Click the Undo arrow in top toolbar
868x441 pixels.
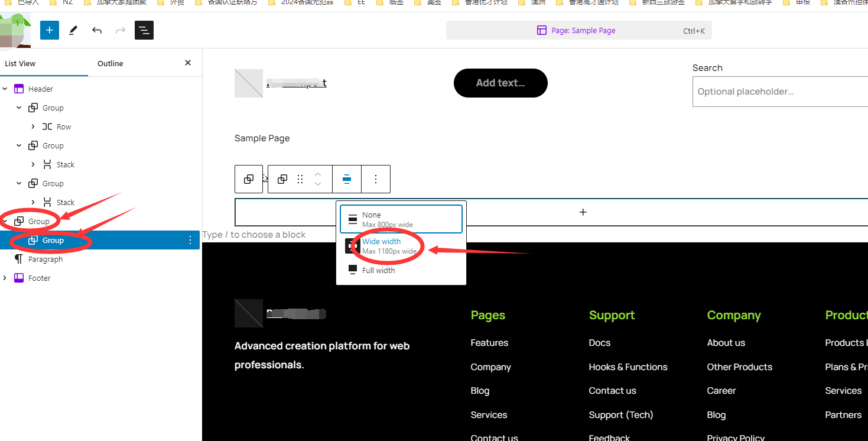pos(97,30)
